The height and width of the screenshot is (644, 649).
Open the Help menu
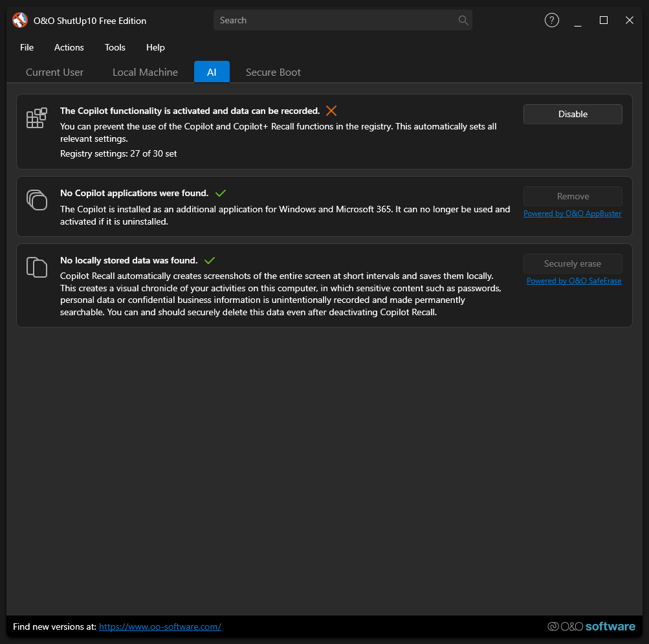click(156, 48)
